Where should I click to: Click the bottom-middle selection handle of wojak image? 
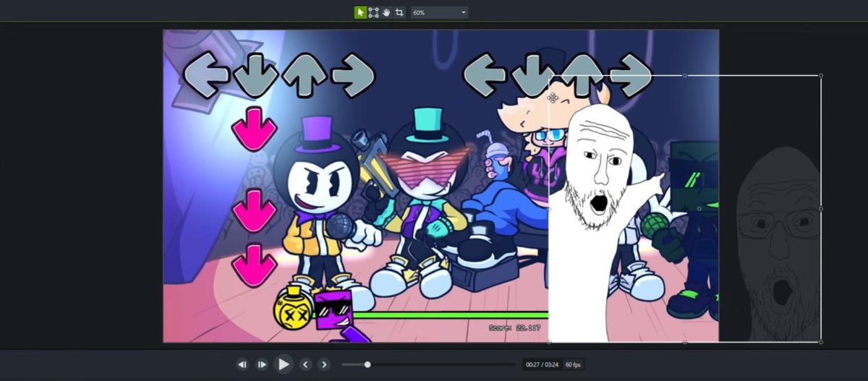tap(685, 342)
